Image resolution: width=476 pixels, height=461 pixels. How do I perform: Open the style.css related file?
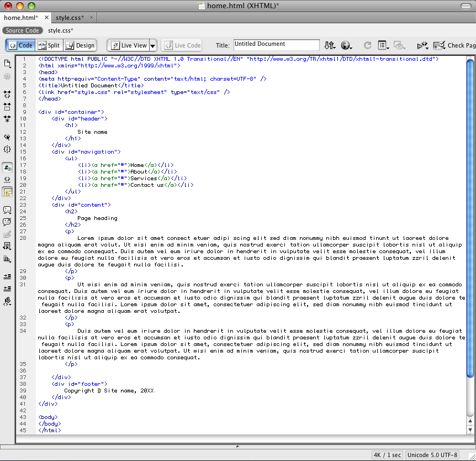60,30
